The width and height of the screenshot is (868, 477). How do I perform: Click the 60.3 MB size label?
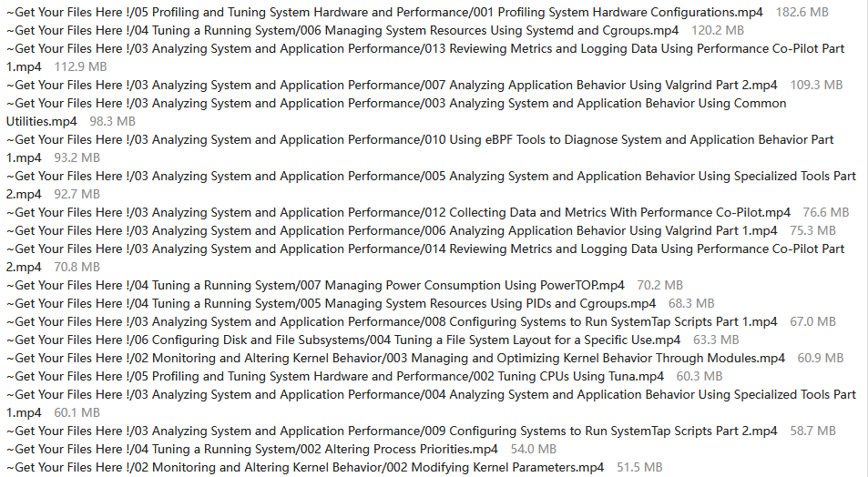click(x=700, y=378)
